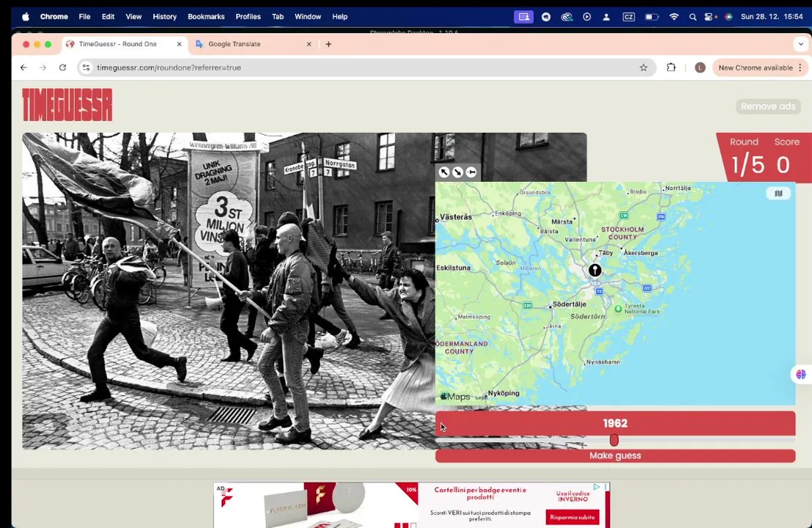Bookmark this page with the star icon
This screenshot has height=528, width=812.
[x=643, y=67]
